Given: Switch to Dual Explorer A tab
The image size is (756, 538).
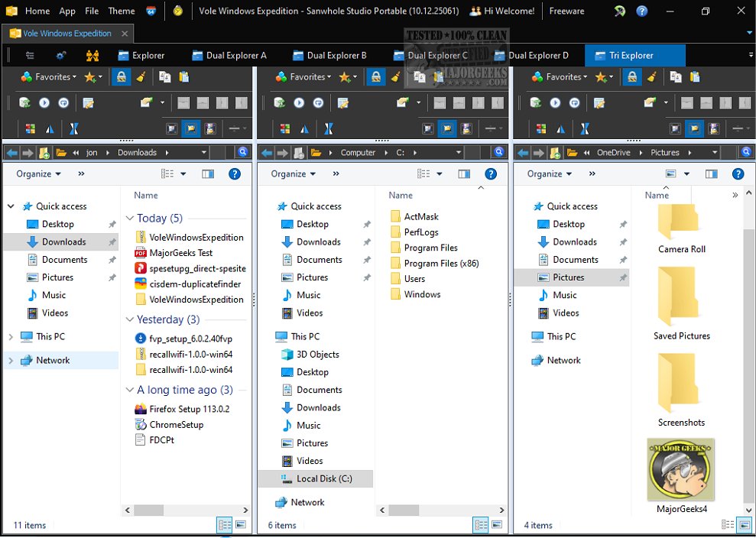Looking at the screenshot, I should click(229, 56).
